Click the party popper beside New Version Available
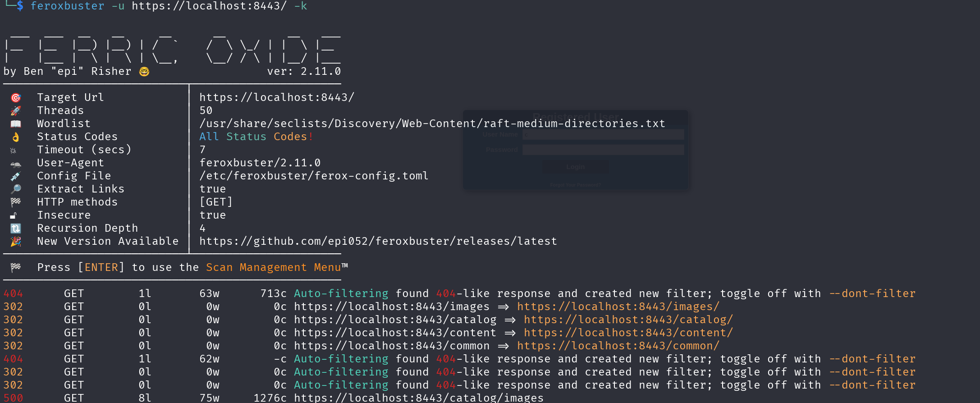 (16, 242)
